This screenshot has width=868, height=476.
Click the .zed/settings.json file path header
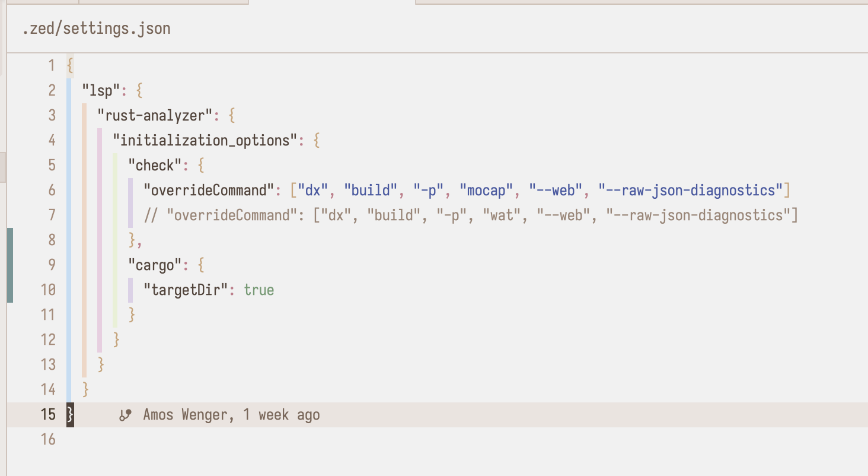click(96, 28)
